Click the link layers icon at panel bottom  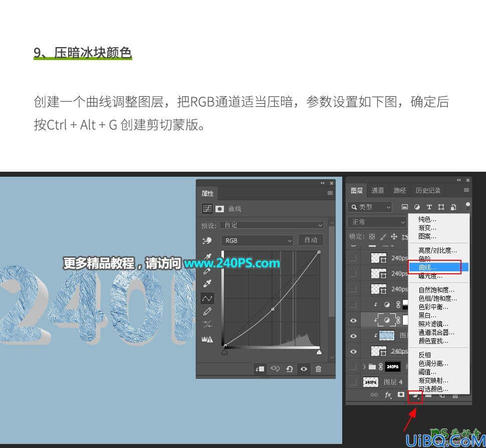click(374, 395)
